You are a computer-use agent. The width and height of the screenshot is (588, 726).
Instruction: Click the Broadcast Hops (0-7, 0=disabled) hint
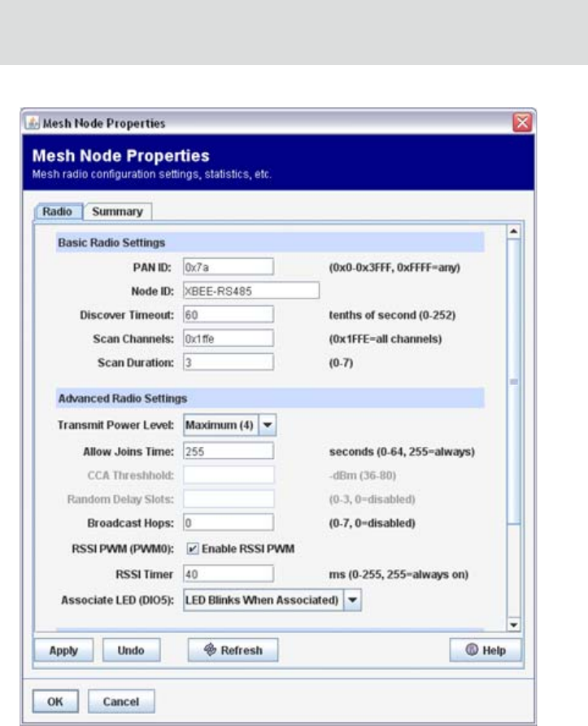pyautogui.click(x=372, y=523)
